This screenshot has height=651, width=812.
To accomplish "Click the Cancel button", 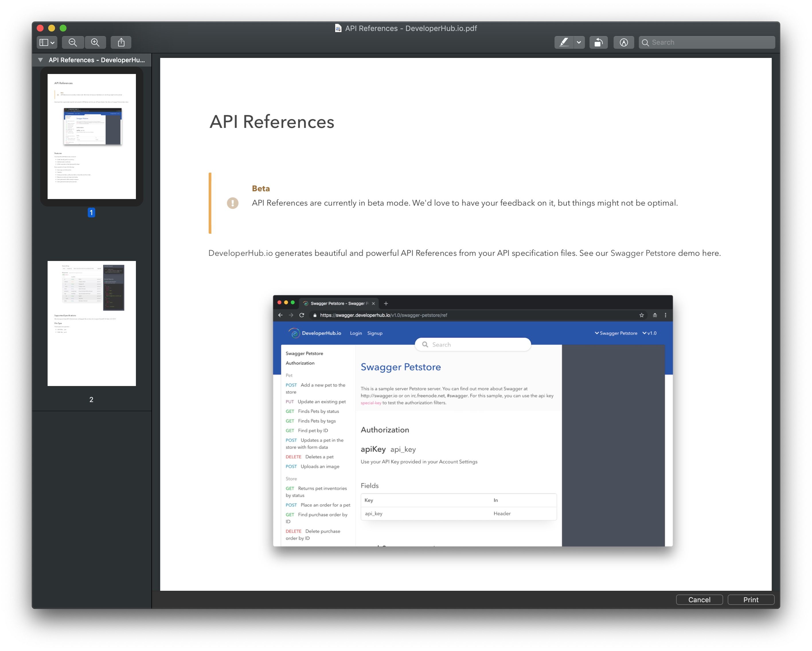I will tap(699, 599).
